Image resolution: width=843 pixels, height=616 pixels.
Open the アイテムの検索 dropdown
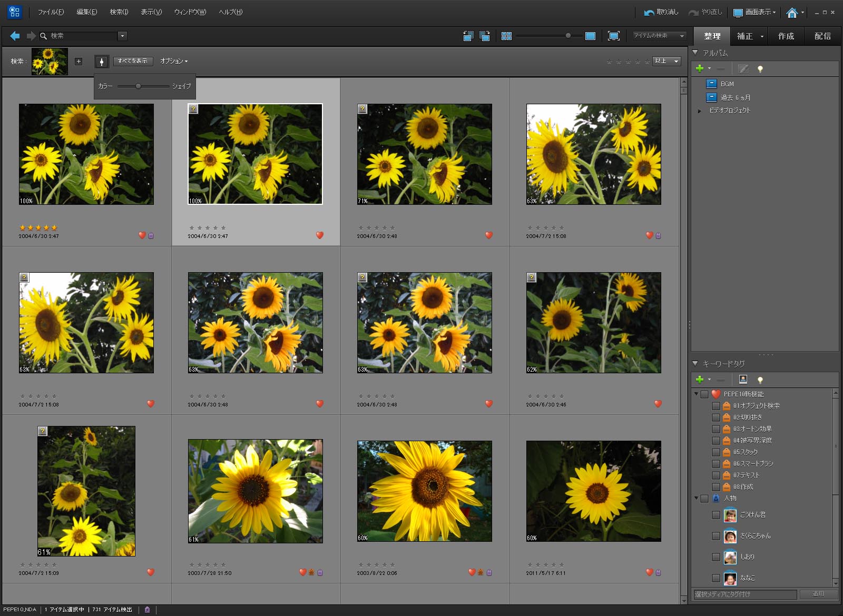(660, 36)
